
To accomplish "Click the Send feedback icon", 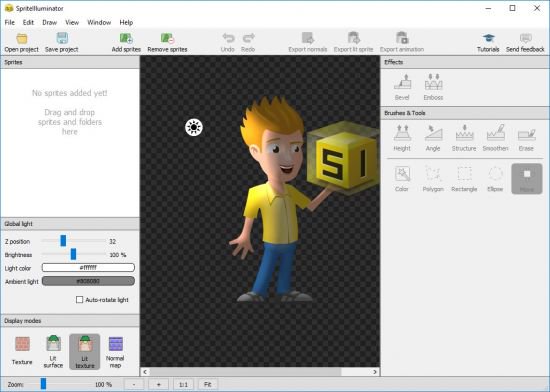I will click(x=525, y=38).
